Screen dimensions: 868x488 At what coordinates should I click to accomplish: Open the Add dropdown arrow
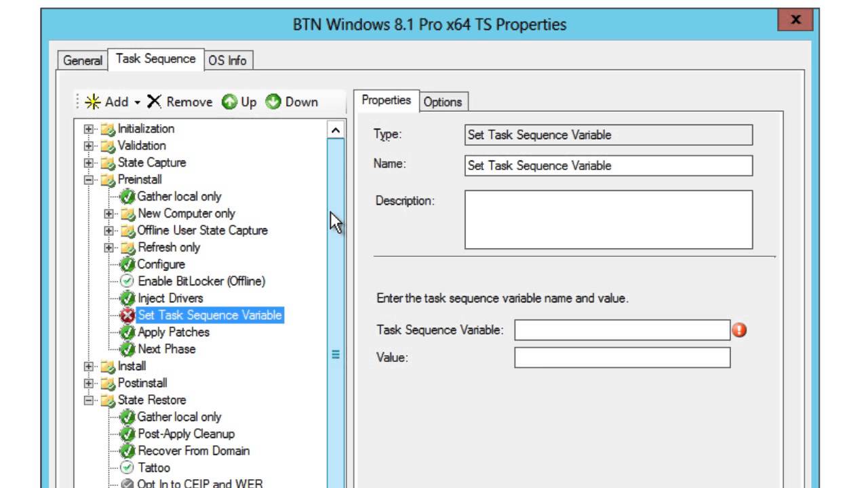(137, 102)
